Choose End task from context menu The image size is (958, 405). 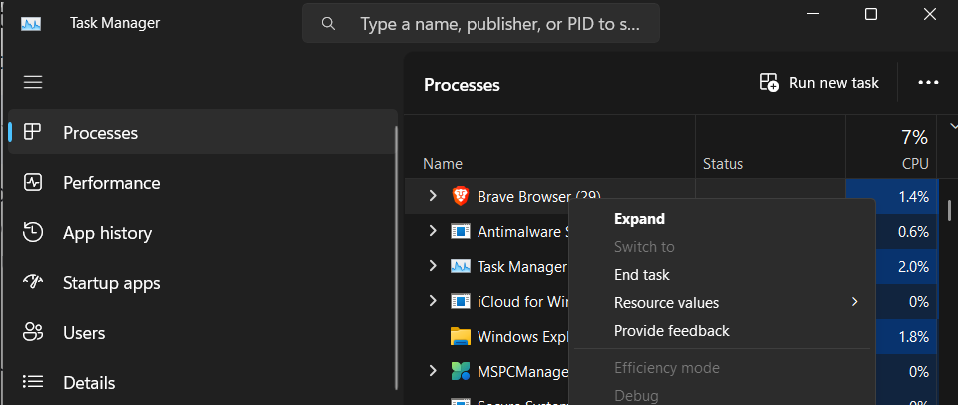click(x=642, y=274)
